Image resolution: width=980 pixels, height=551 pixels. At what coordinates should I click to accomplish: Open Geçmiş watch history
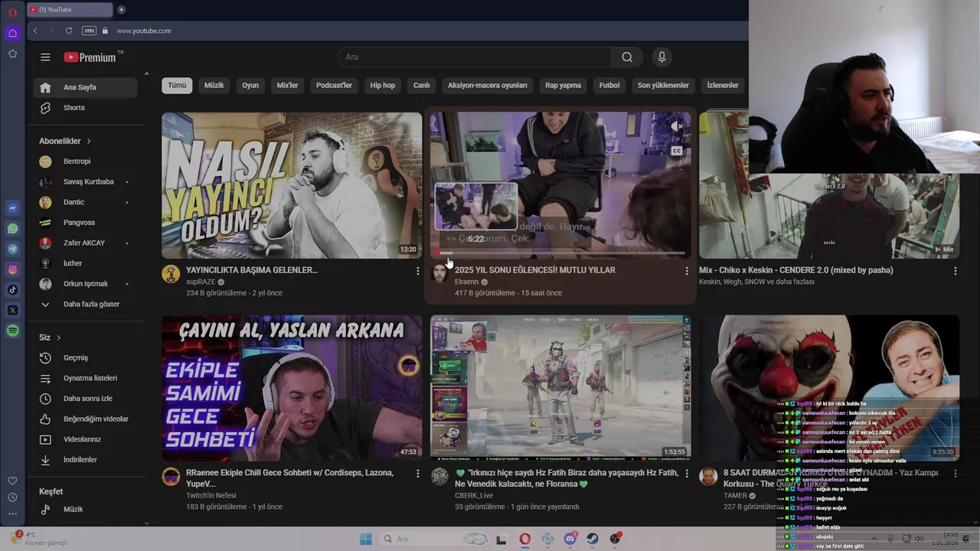pyautogui.click(x=85, y=357)
